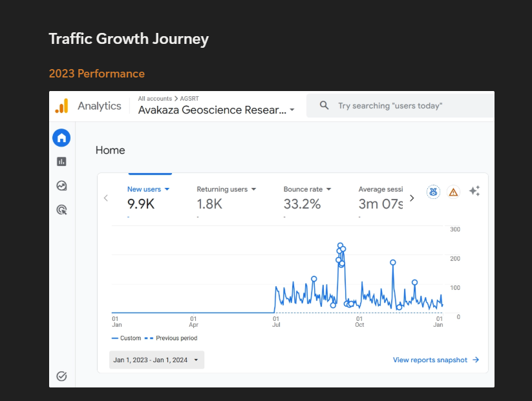Click the blue data quality badge icon

433,192
